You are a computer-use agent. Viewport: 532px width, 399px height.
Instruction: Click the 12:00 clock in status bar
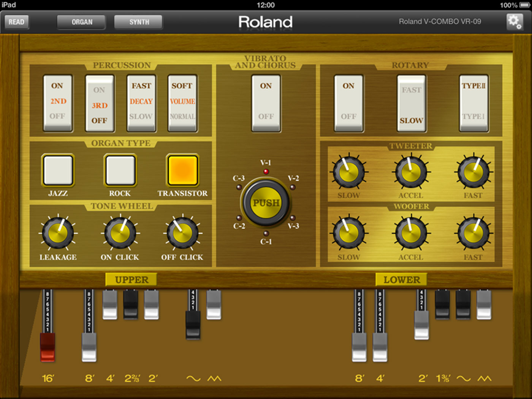click(266, 5)
